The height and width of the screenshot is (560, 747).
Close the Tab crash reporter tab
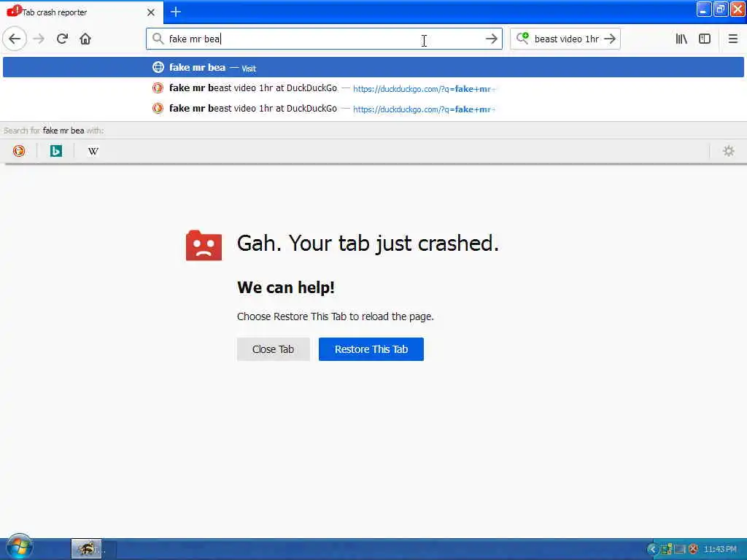coord(151,12)
